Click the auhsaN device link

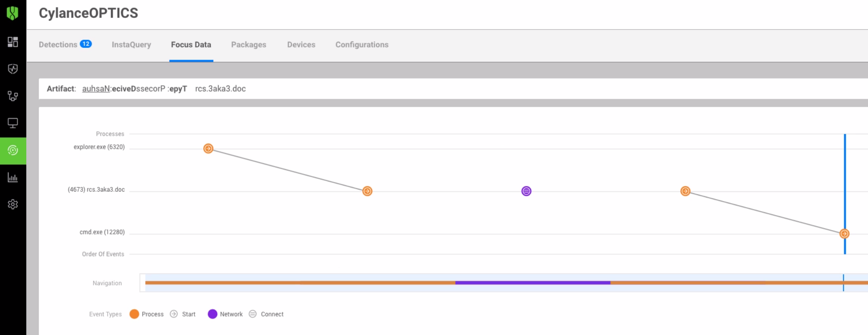pos(95,89)
